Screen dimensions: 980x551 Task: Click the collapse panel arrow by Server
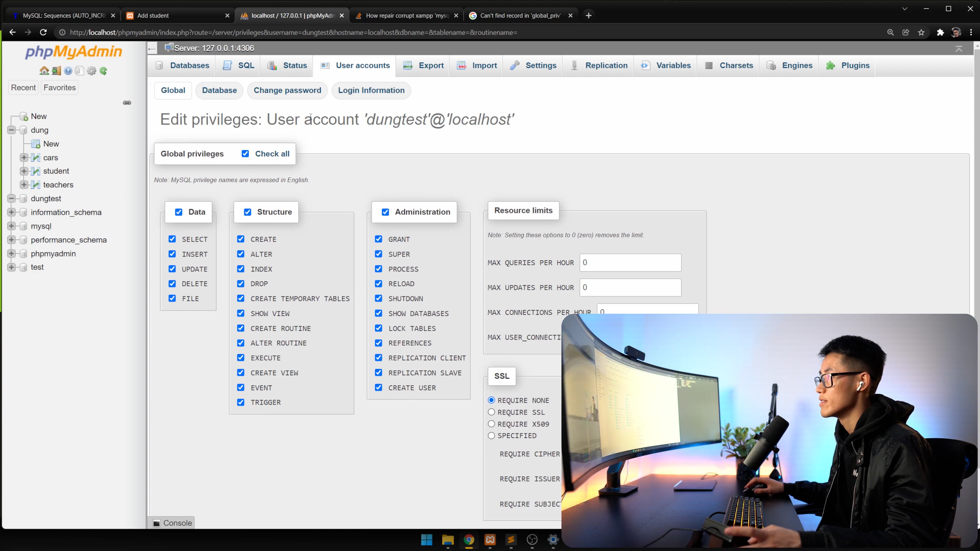[152, 48]
